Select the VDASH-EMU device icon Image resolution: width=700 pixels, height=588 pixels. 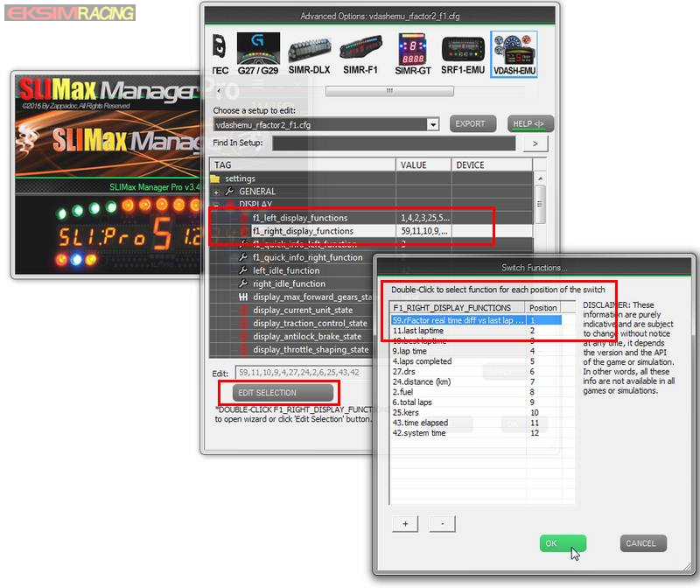(x=514, y=54)
